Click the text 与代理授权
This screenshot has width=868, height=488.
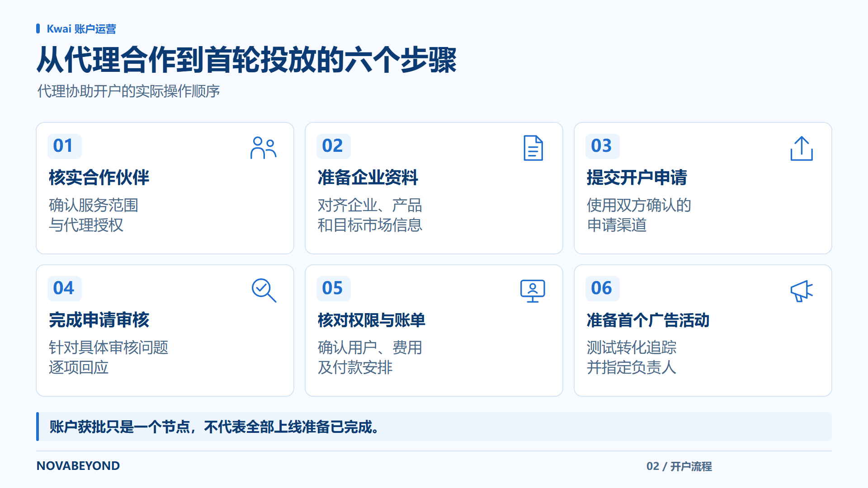pos(86,225)
